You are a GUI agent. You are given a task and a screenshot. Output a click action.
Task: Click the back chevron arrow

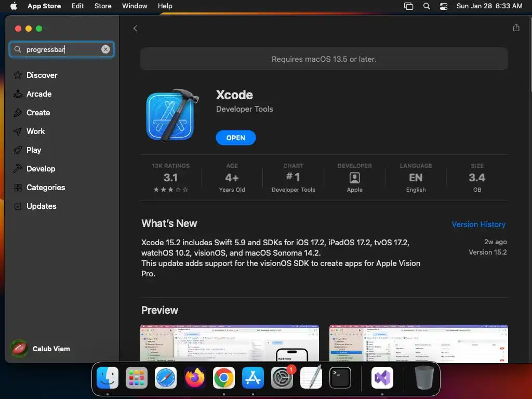tap(135, 28)
